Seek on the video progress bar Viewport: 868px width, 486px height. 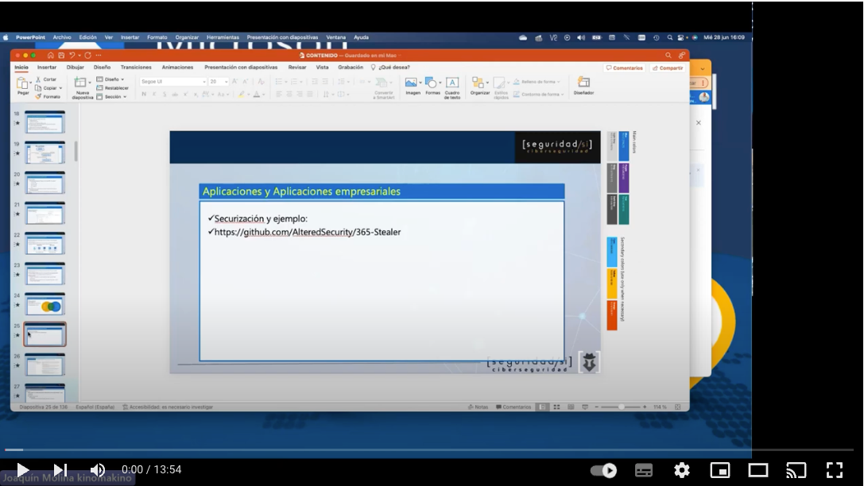pos(397,450)
